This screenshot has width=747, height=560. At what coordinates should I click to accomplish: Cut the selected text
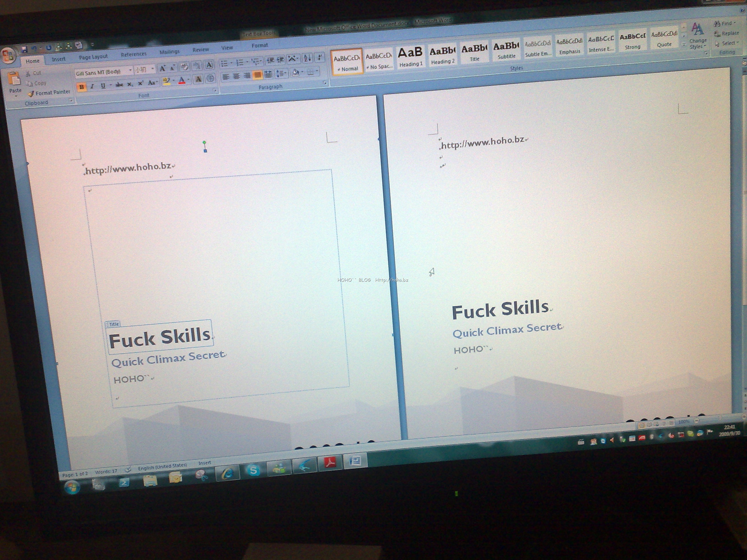[x=34, y=73]
